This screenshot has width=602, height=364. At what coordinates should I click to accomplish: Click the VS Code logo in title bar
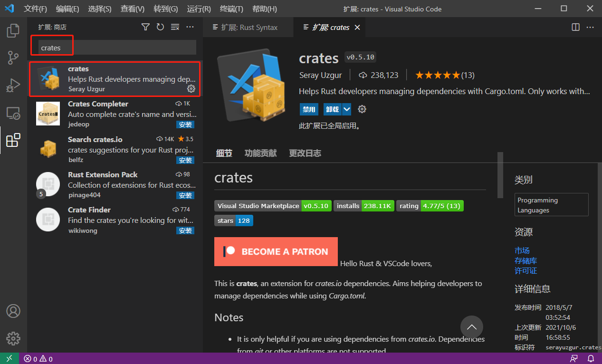[10, 9]
